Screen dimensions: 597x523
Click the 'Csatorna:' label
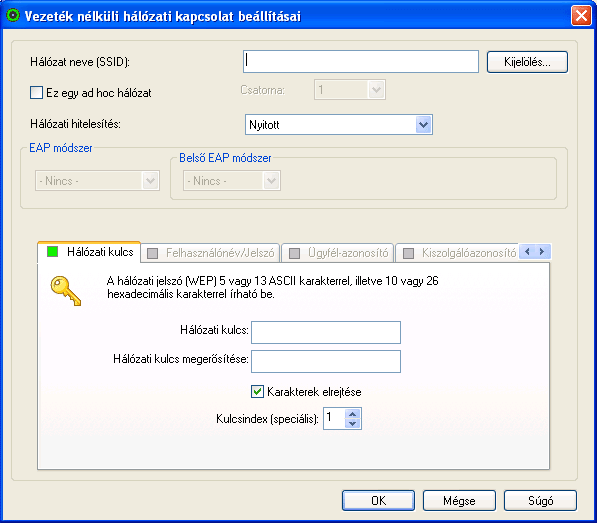[263, 90]
